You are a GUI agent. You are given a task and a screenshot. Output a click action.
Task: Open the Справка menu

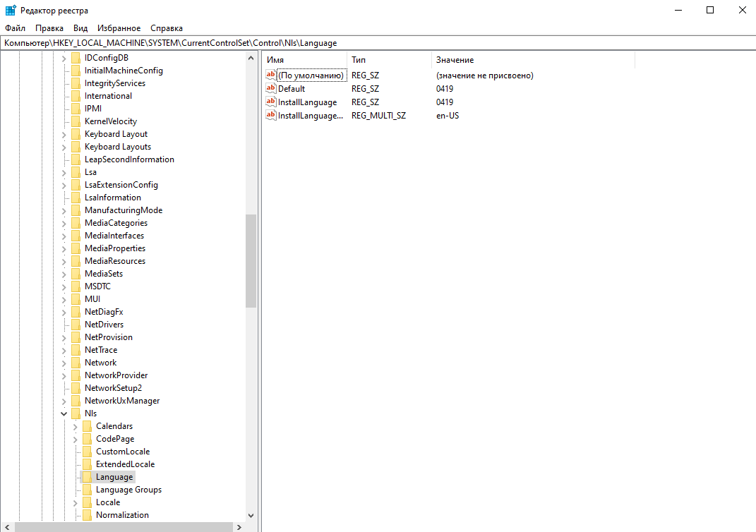(x=167, y=28)
